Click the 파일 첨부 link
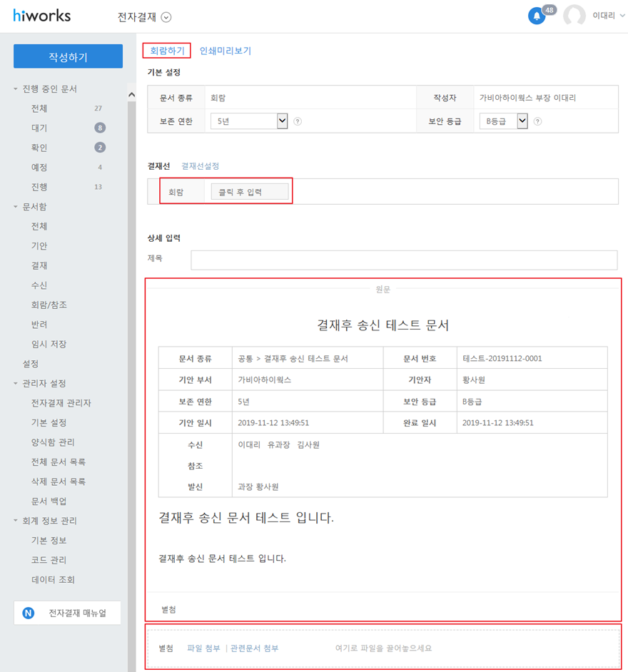The height and width of the screenshot is (672, 628). (203, 648)
